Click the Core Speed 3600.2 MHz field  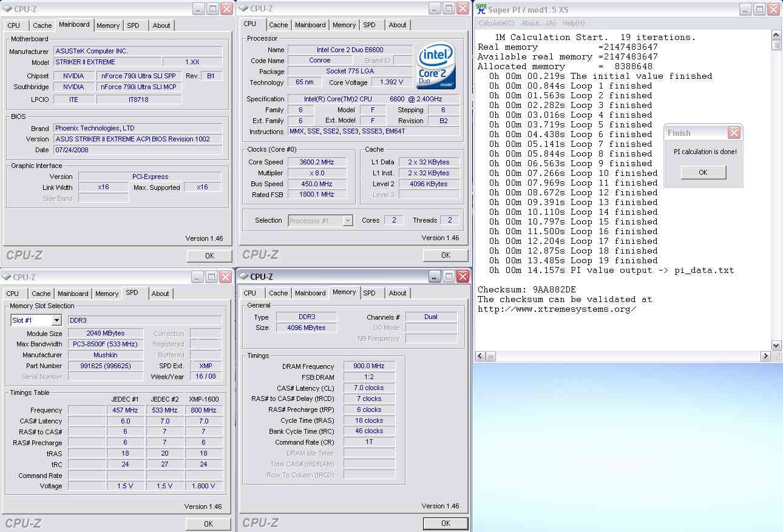click(x=316, y=162)
